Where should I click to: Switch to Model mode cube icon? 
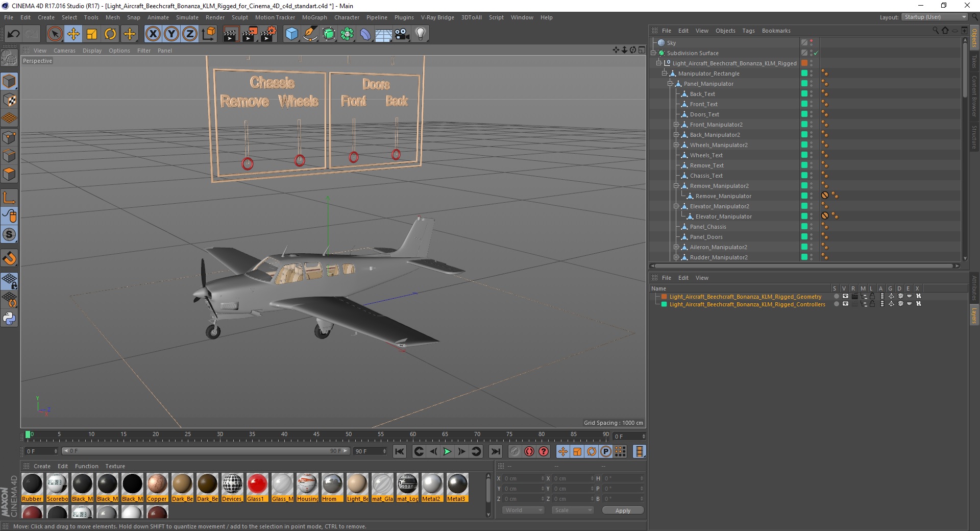point(9,81)
